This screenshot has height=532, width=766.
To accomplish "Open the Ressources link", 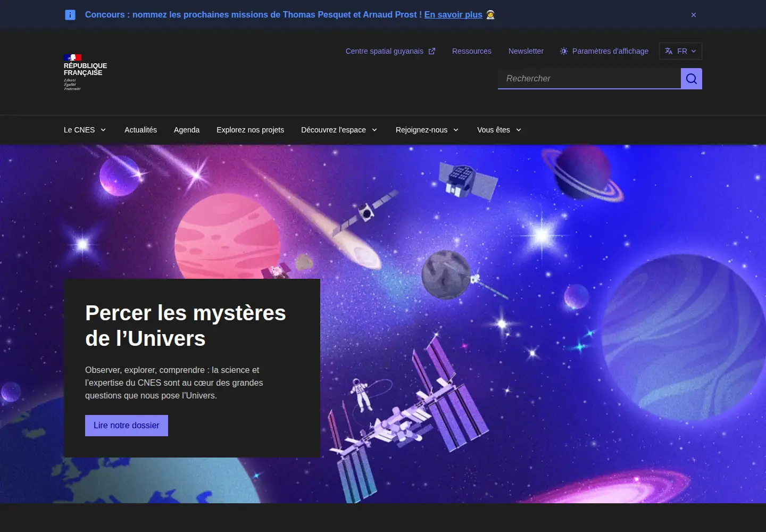I will tap(472, 51).
